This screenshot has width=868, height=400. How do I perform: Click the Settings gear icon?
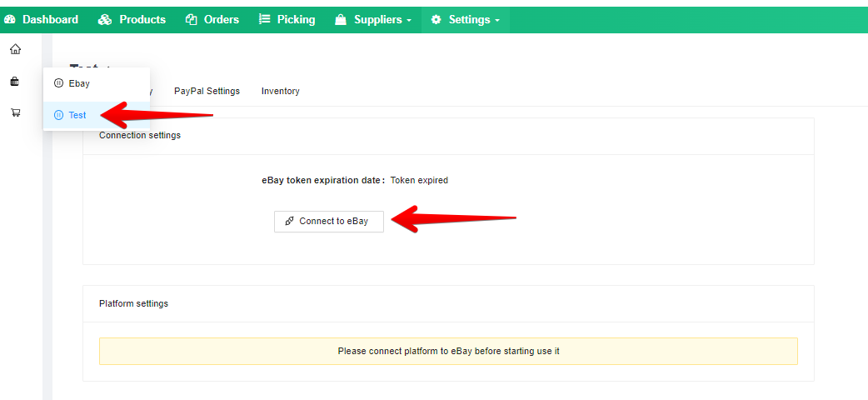click(x=436, y=19)
